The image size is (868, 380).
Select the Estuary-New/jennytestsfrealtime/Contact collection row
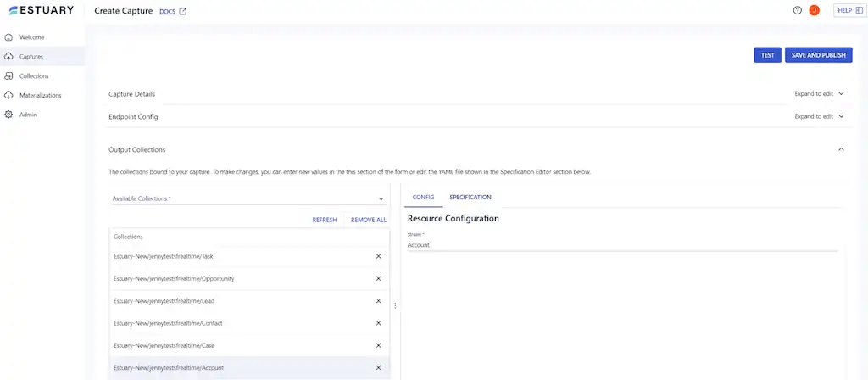click(250, 323)
